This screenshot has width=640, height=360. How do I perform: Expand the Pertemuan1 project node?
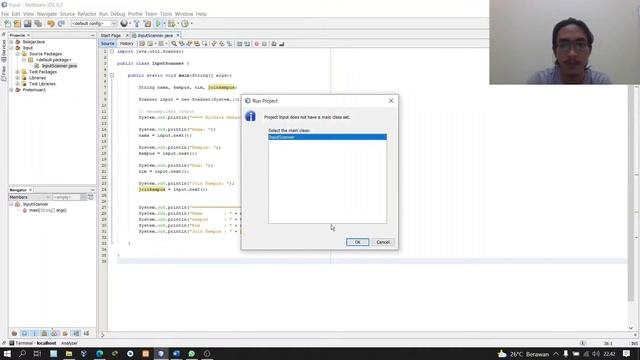11,90
